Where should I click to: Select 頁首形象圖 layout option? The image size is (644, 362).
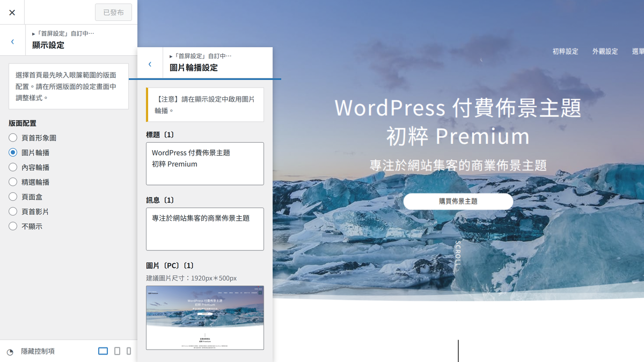tap(13, 138)
